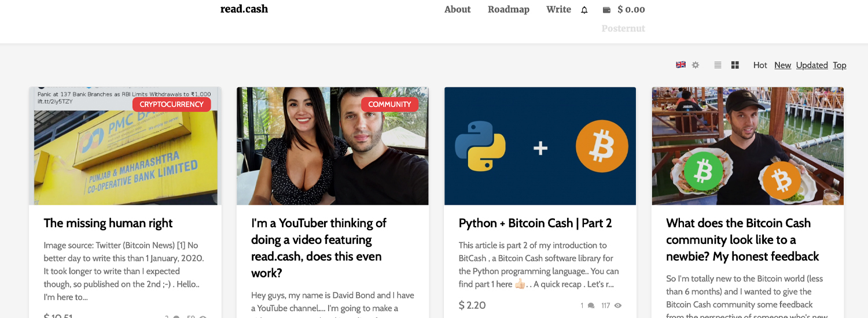The width and height of the screenshot is (868, 318).
Task: Change language via UK flag icon
Action: click(x=681, y=65)
